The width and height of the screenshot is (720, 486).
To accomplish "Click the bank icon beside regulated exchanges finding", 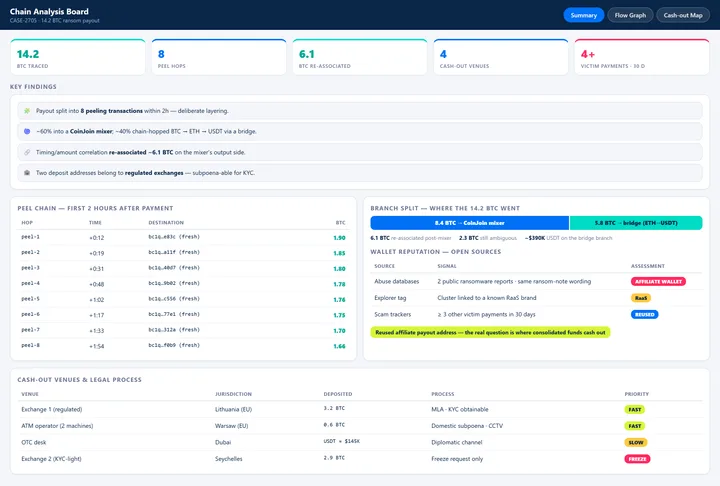I will [27, 173].
